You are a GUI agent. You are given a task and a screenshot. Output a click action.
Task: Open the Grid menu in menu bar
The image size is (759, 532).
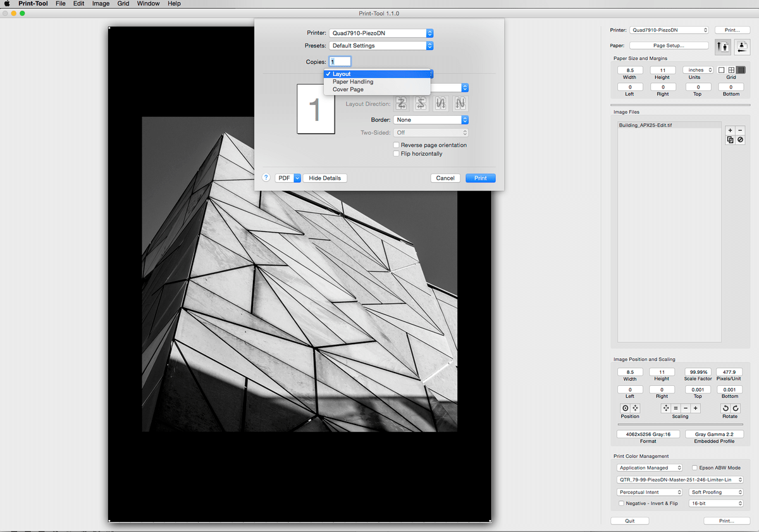point(123,4)
